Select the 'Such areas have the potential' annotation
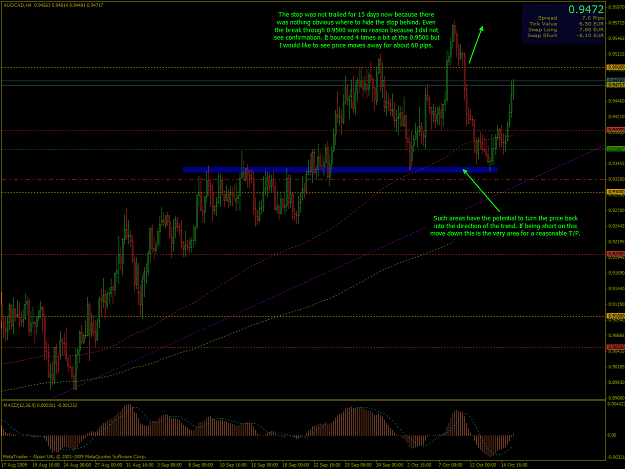The height and width of the screenshot is (469, 625). (x=505, y=226)
